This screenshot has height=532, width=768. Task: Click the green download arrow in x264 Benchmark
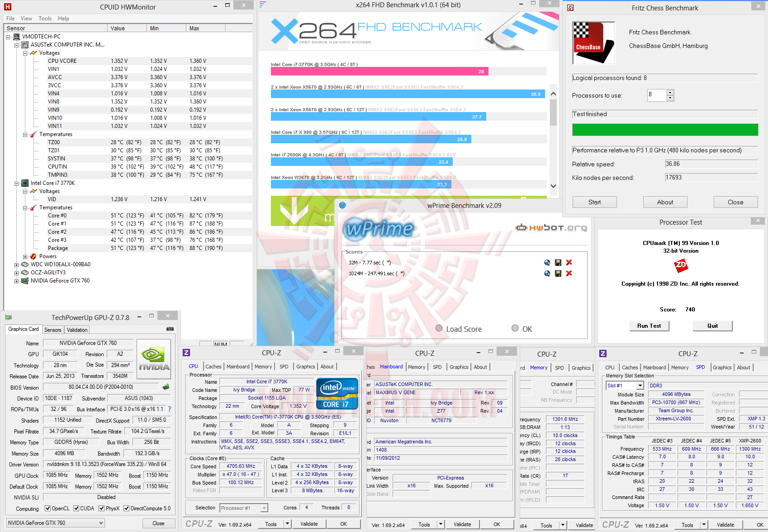pos(294,211)
